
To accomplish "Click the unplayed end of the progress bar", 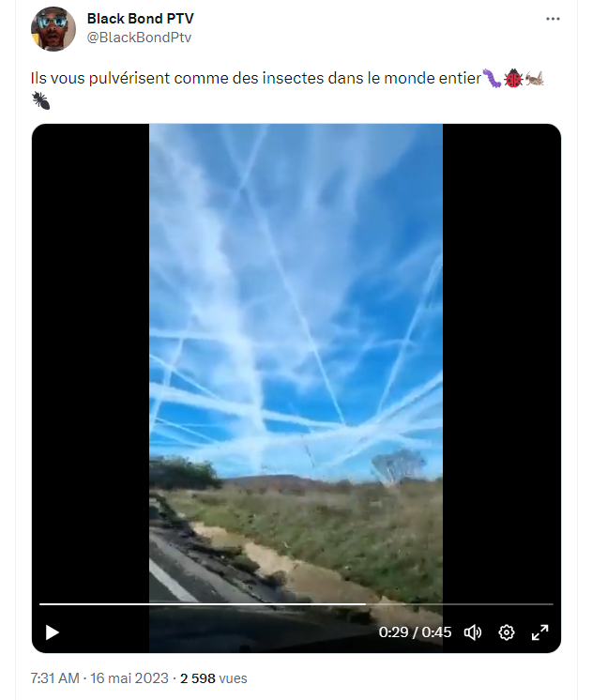I will pyautogui.click(x=460, y=604).
